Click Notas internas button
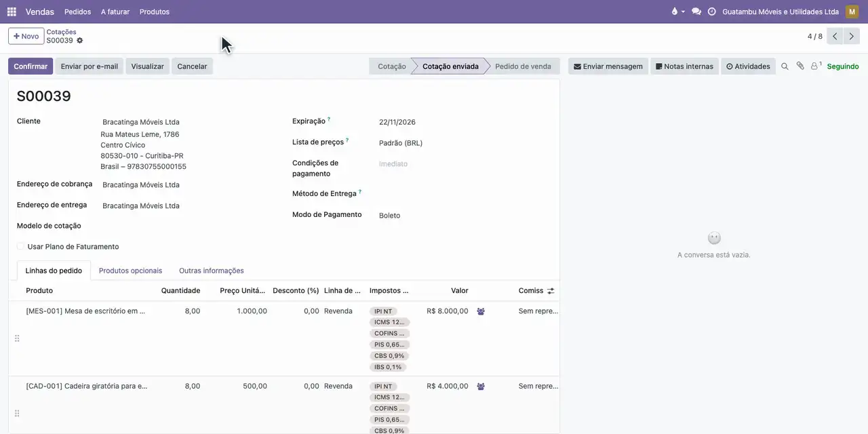 pos(684,66)
